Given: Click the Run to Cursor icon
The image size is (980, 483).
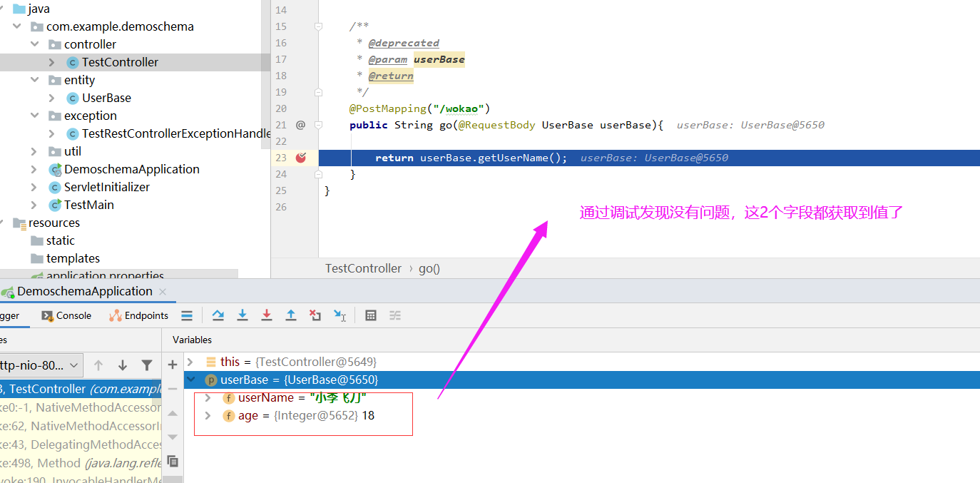Looking at the screenshot, I should [339, 315].
